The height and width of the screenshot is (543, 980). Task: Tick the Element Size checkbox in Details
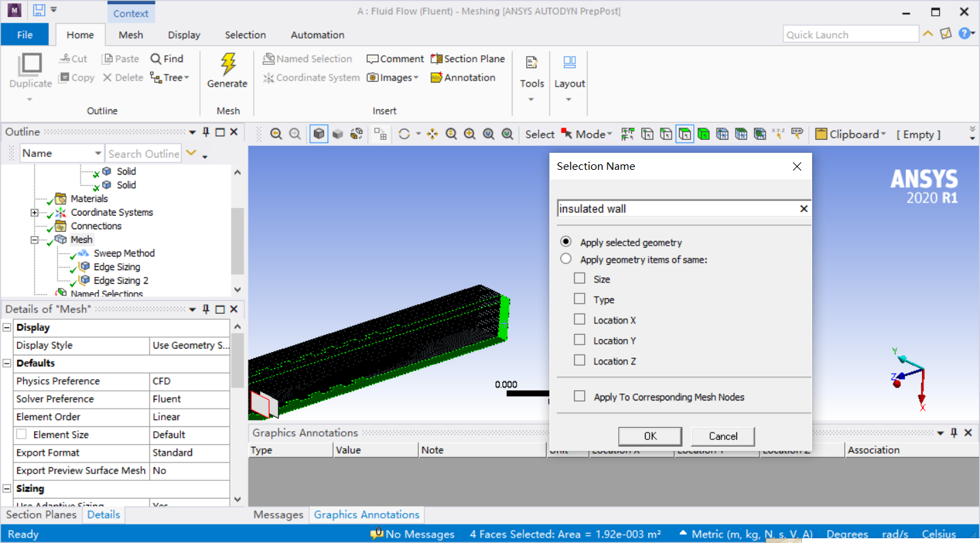(x=22, y=434)
